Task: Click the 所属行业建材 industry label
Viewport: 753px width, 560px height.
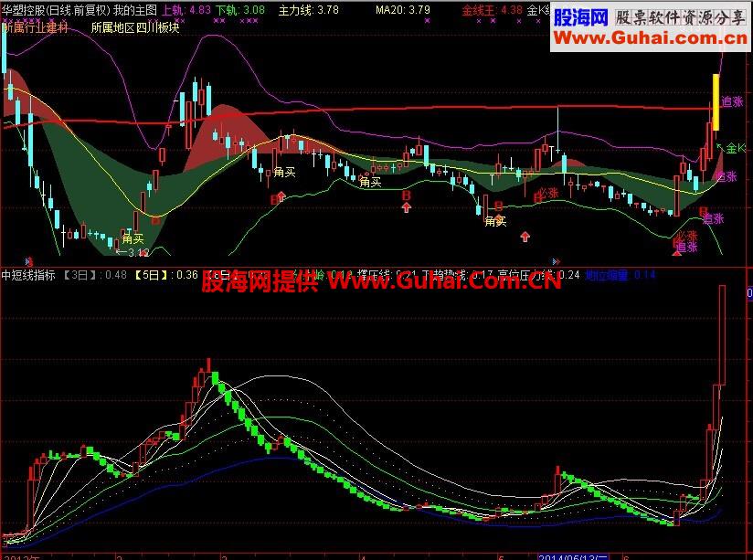Action: click(35, 27)
